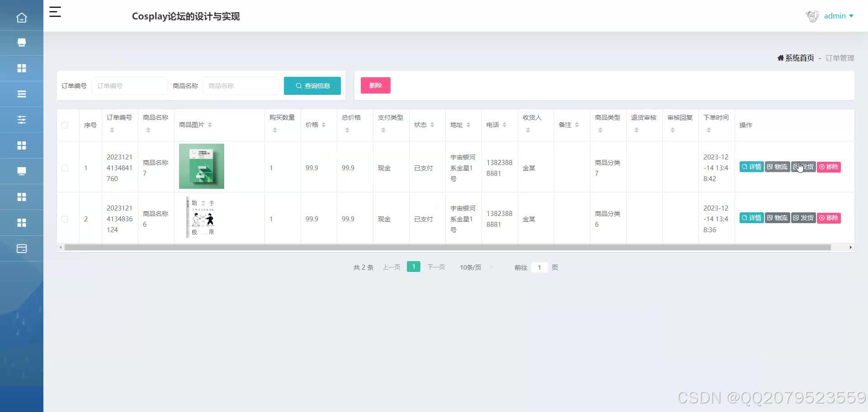Click the grid icon just below the sliders icon
The height and width of the screenshot is (412, 868).
tap(21, 145)
